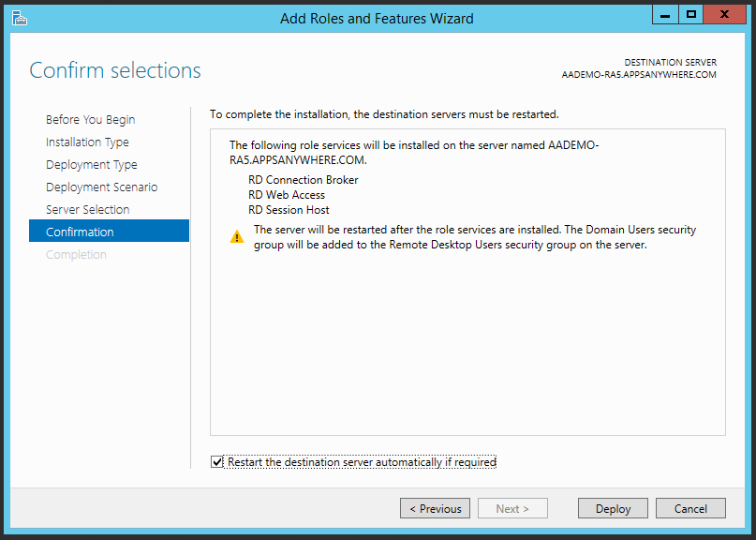Viewport: 756px width, 540px height.
Task: Jump to the Server Selection step
Action: [x=87, y=210]
